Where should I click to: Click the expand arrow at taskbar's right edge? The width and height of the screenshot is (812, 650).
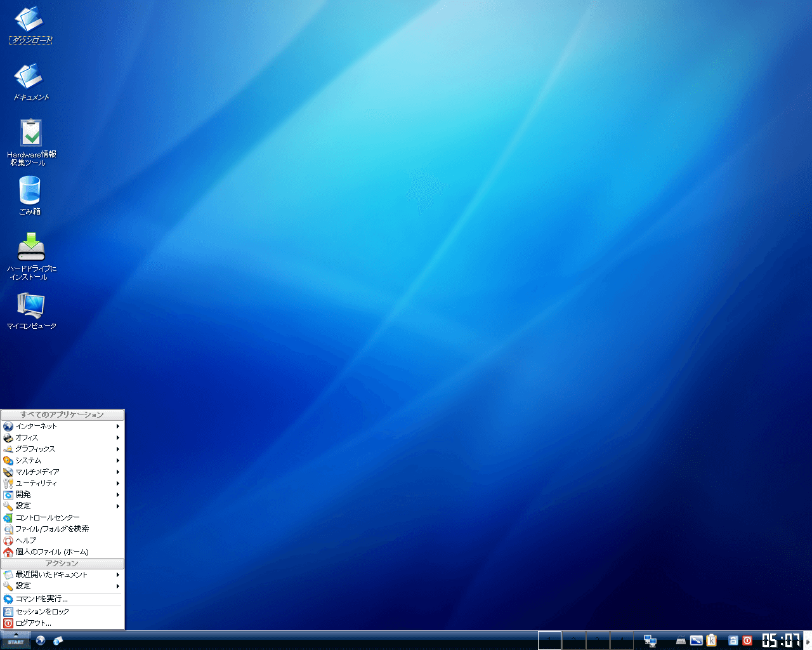(x=808, y=640)
